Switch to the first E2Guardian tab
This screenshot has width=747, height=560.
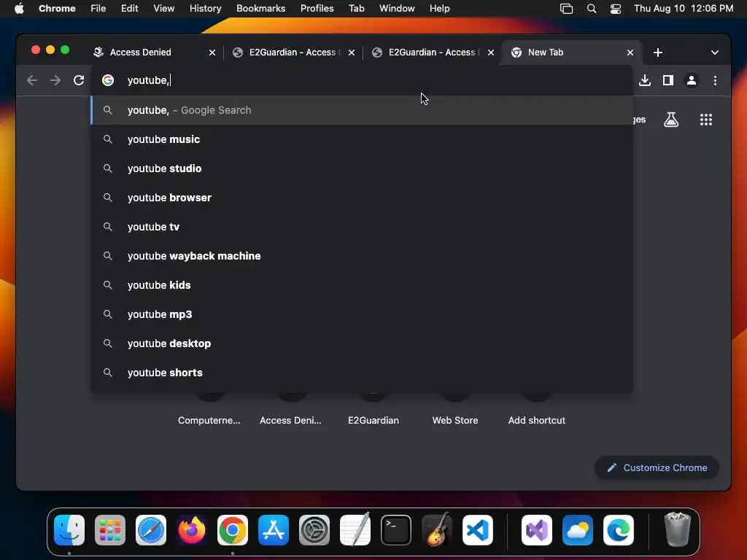pos(292,52)
